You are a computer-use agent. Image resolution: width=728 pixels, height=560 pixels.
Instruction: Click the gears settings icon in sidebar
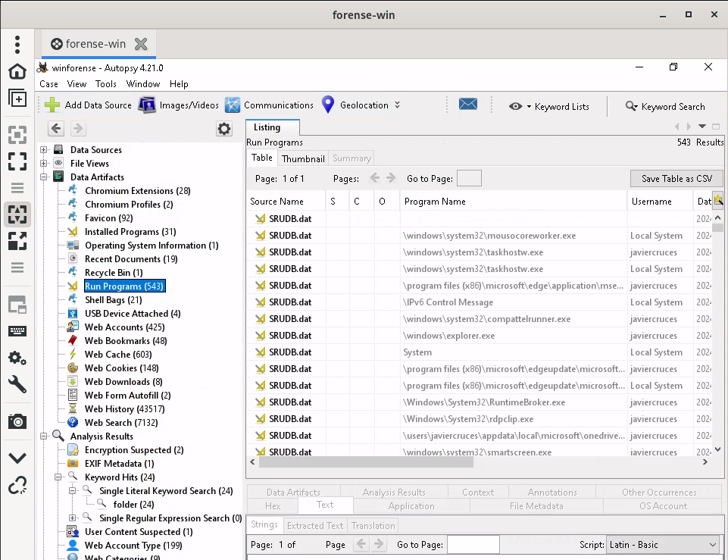17,358
